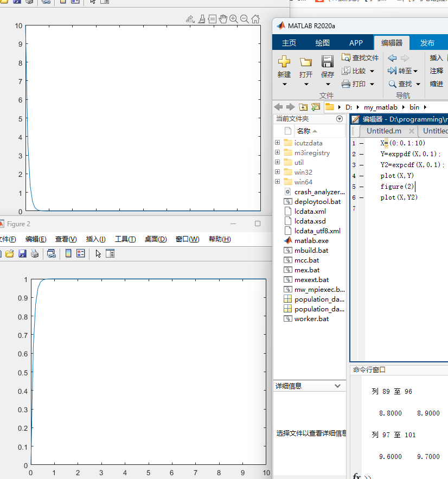The height and width of the screenshot is (479, 448).
Task: Insert legend via Figure 2 toolbar icon
Action: pos(81,253)
